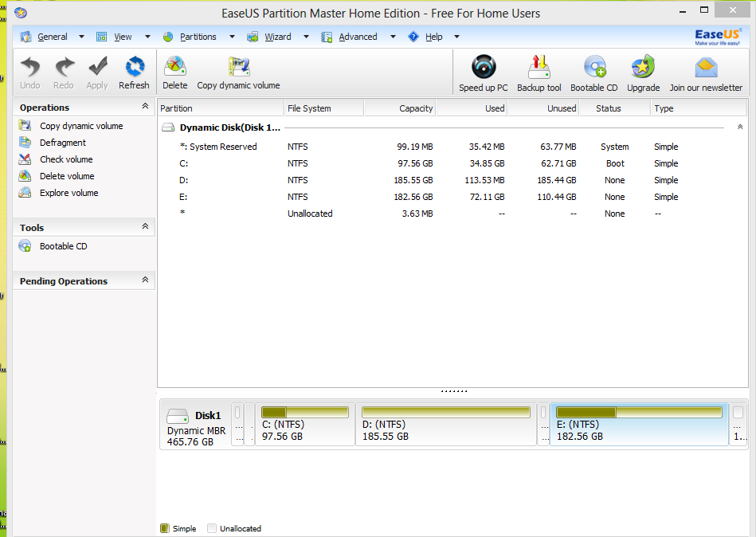
Task: Click the Delete toolbar icon
Action: [x=175, y=67]
